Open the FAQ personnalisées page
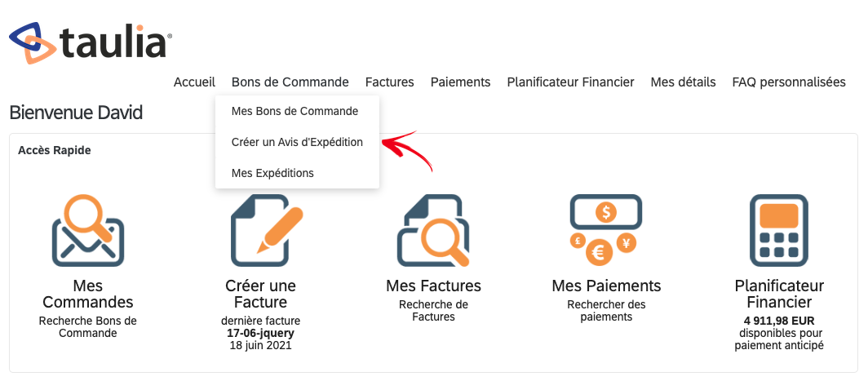This screenshot has width=868, height=381. (x=789, y=82)
